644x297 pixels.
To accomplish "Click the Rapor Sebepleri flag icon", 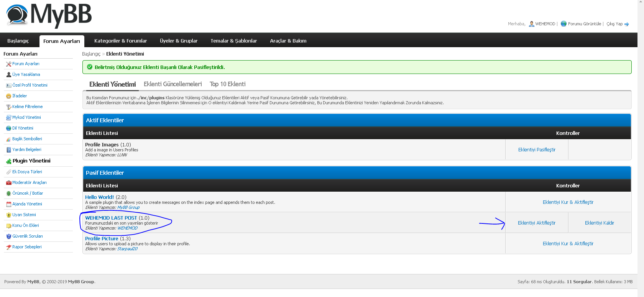I will point(9,247).
